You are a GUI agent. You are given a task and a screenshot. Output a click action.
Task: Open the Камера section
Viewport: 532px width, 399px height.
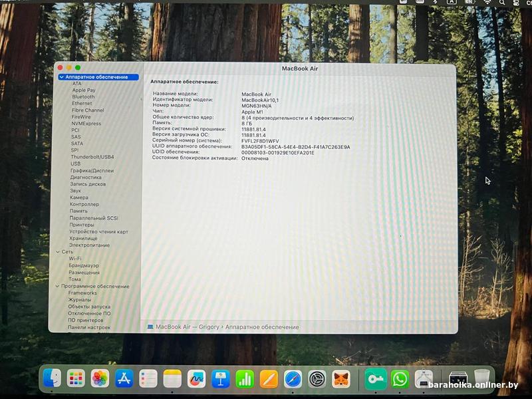(79, 198)
